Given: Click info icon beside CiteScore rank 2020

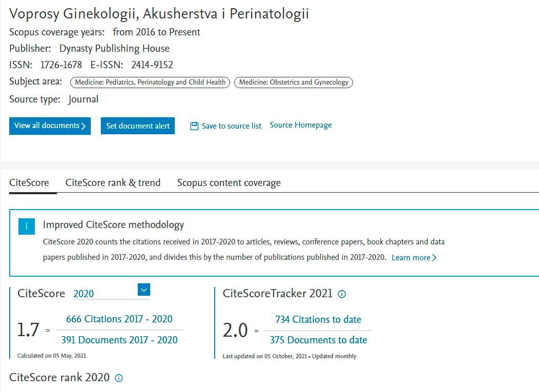Looking at the screenshot, I should tap(119, 378).
